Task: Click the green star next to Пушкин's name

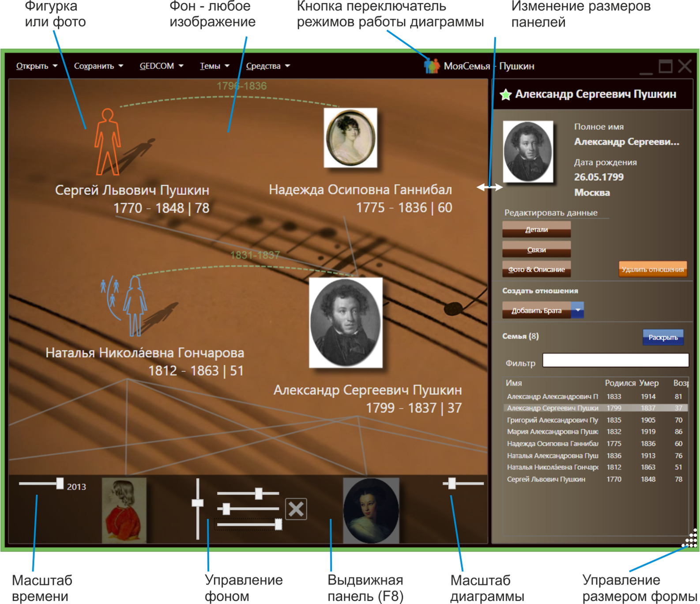Action: (505, 94)
